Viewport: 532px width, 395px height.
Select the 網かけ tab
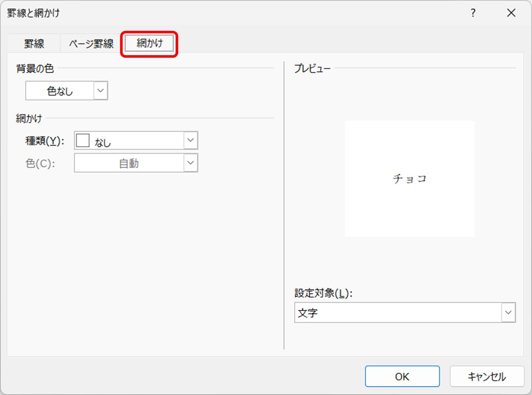[150, 44]
